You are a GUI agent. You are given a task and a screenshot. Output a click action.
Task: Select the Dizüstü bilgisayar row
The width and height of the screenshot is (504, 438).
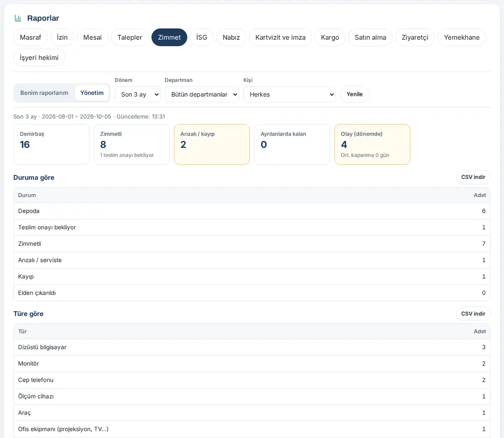(x=252, y=347)
